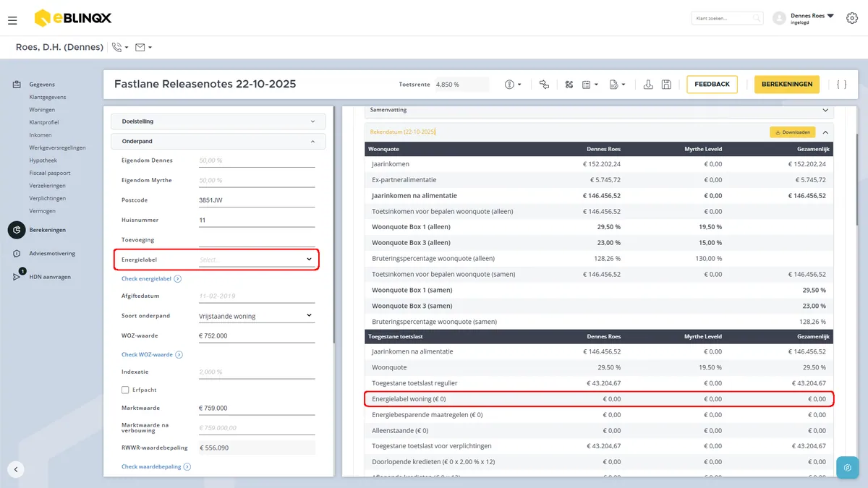Click the Check WOZ-waarde link
868x488 pixels.
point(152,355)
